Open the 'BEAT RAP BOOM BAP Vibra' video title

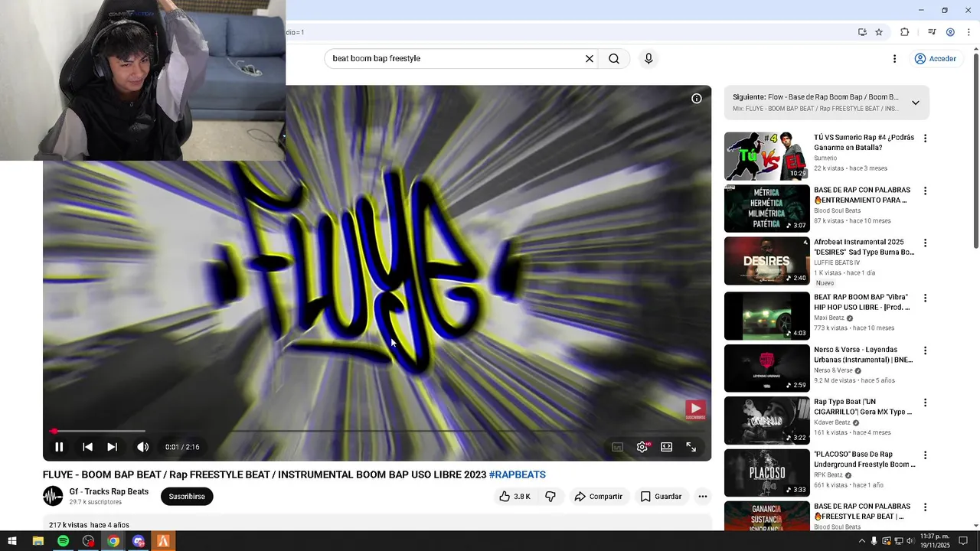(x=862, y=302)
